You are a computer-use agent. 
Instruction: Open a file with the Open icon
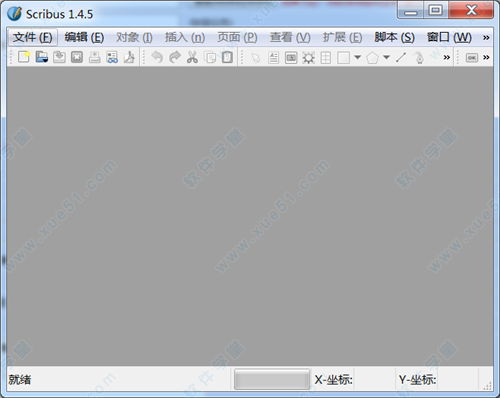(42, 57)
